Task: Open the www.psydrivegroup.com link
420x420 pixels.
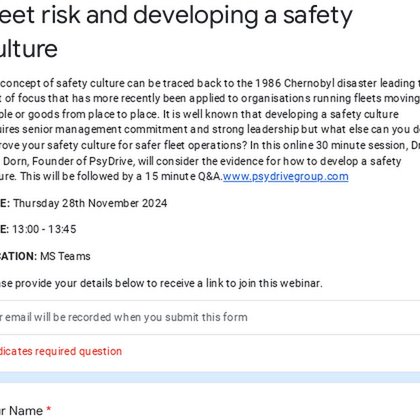Action: pyautogui.click(x=286, y=176)
